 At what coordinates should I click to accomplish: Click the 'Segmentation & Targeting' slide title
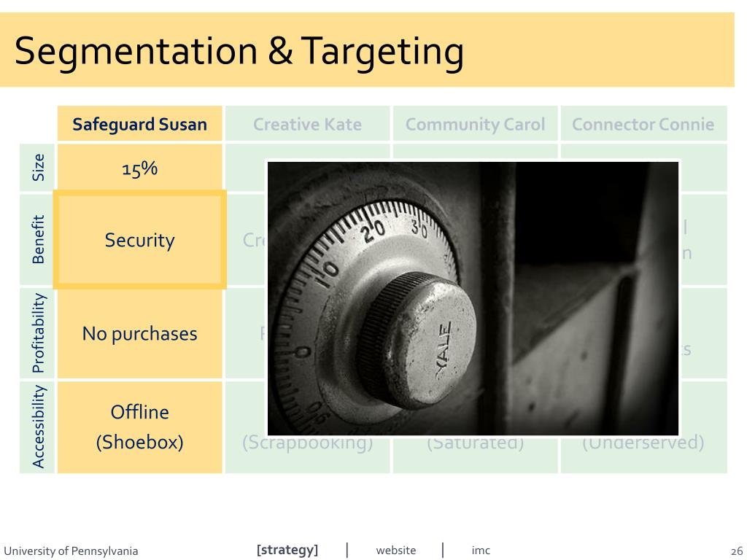(239, 52)
